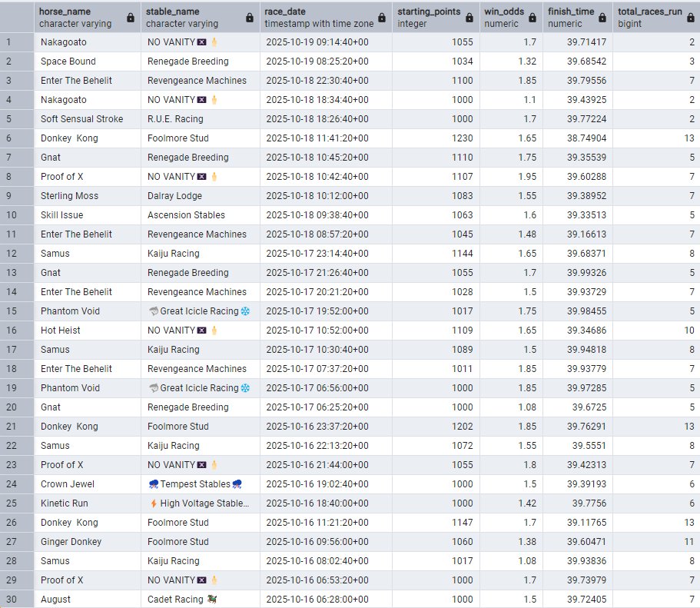Click 'Phantom Void' horse name in row 19

pyautogui.click(x=88, y=387)
